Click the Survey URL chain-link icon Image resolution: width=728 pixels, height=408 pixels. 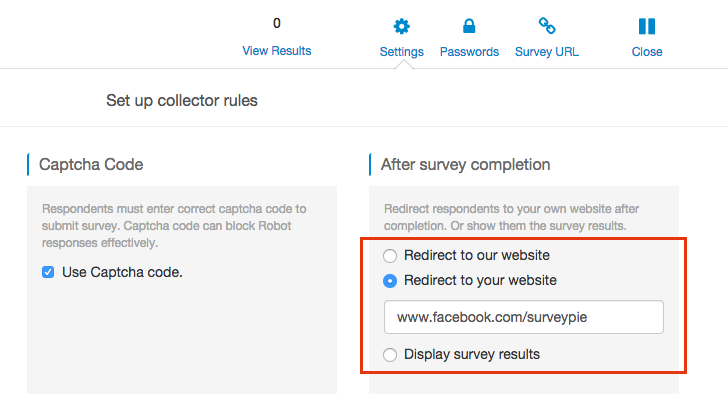pos(547,26)
